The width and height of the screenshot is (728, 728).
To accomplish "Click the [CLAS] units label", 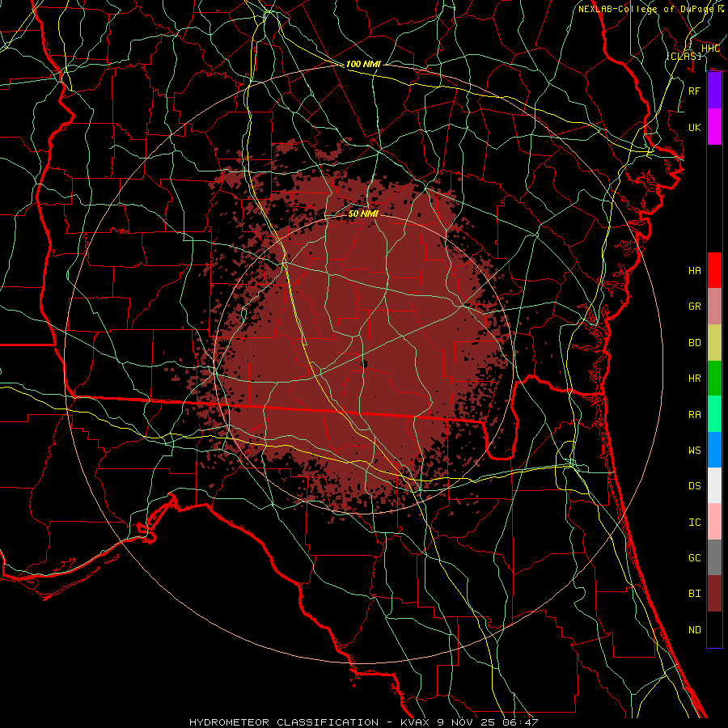I will tap(684, 56).
